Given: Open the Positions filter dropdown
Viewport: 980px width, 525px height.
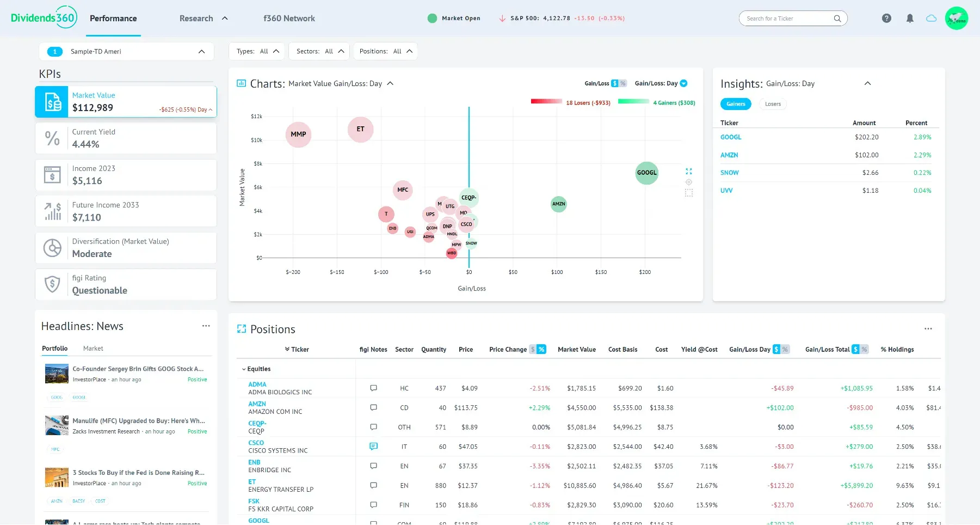Looking at the screenshot, I should [385, 51].
